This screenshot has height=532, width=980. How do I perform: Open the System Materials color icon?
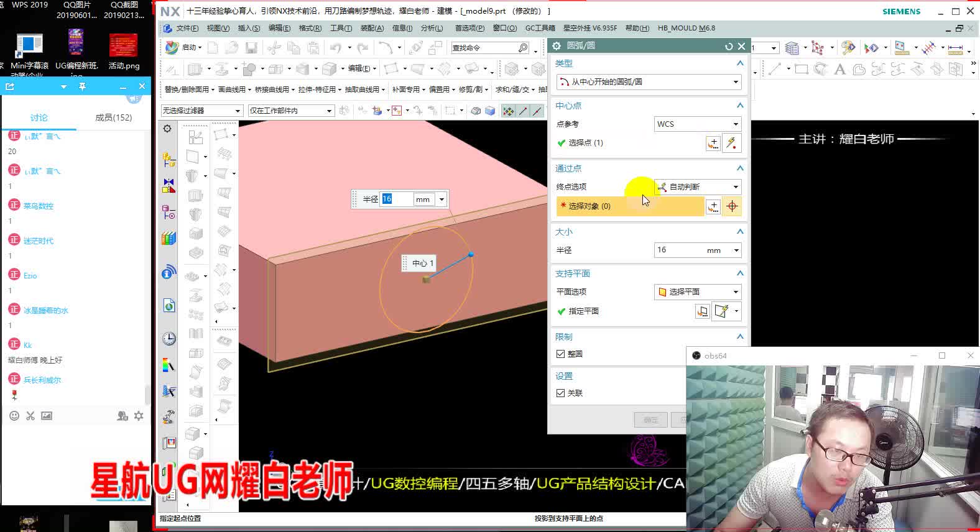click(x=169, y=365)
